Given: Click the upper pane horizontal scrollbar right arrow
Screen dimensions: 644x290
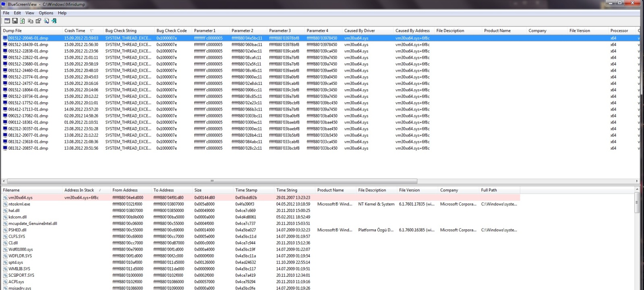Looking at the screenshot, I should tap(637, 181).
